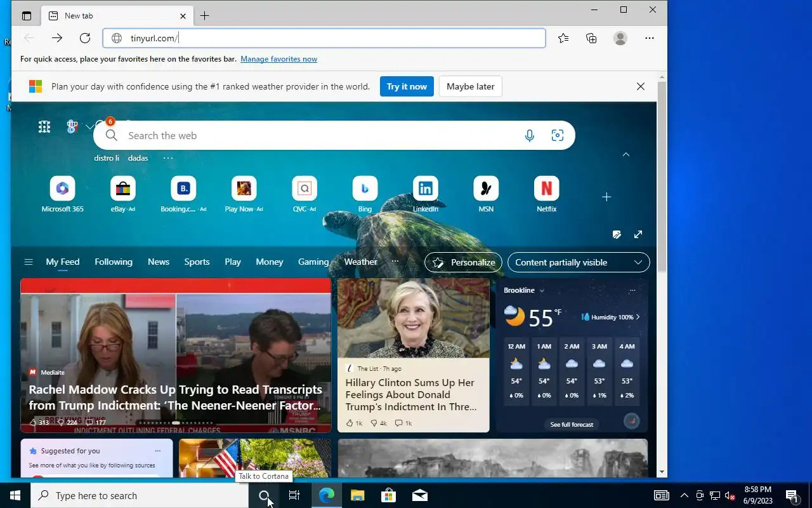Viewport: 812px width, 508px height.
Task: Select recent search 'dadas'
Action: pyautogui.click(x=138, y=158)
